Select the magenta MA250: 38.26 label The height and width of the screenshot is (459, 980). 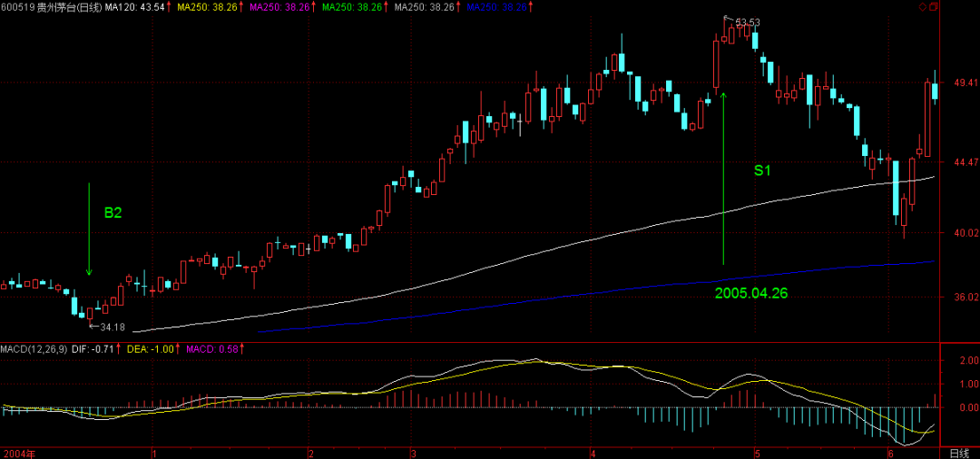point(280,7)
